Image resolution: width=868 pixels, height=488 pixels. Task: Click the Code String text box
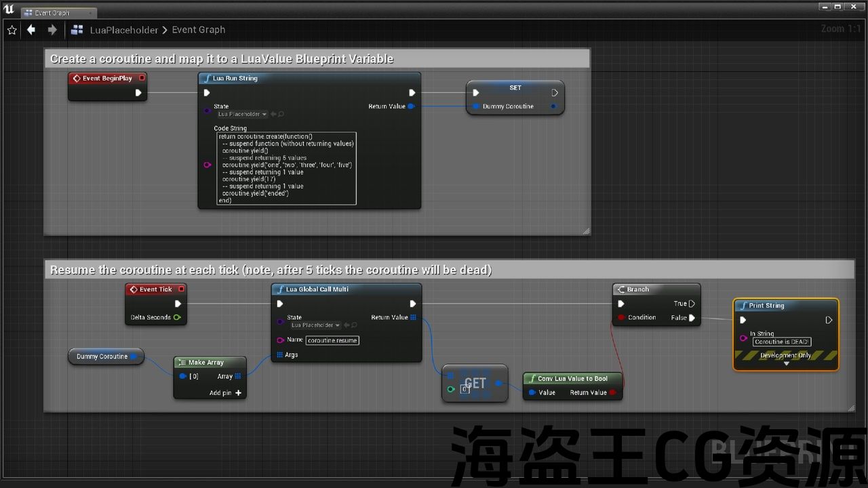tap(286, 168)
